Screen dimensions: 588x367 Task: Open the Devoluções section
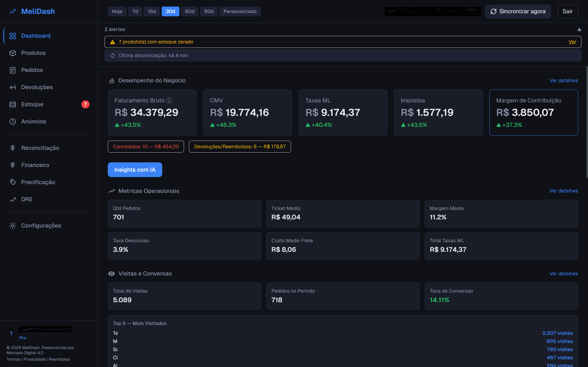[x=37, y=87]
